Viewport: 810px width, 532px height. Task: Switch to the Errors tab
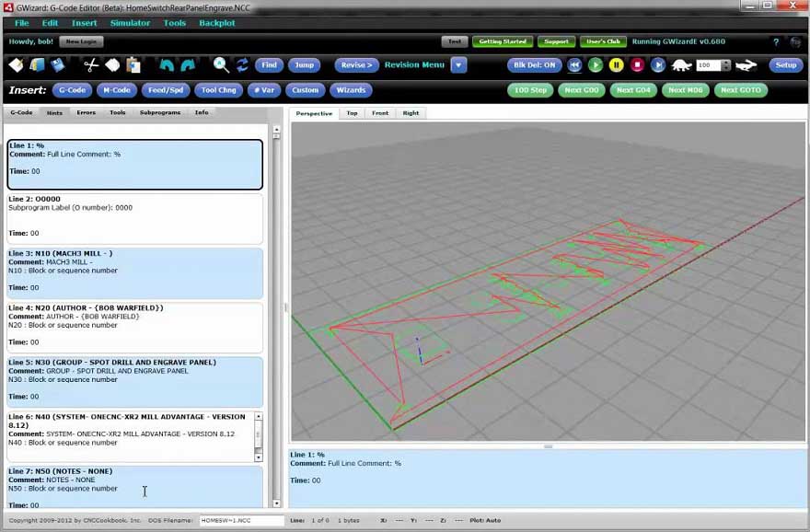(87, 112)
